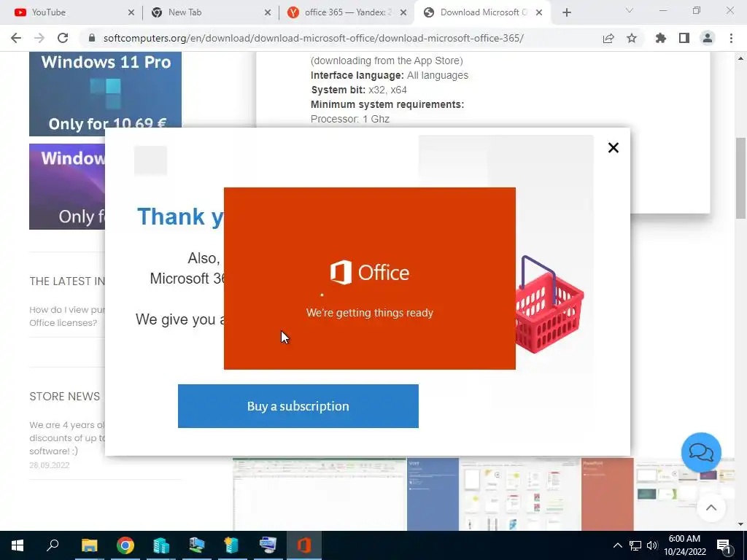Open the Chrome profile avatar
The image size is (747, 560).
click(x=708, y=38)
